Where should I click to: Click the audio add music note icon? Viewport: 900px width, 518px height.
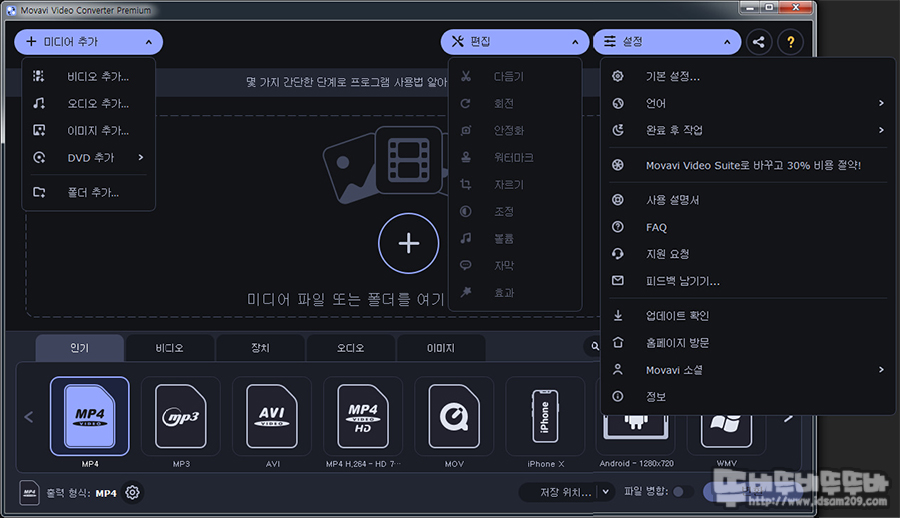[x=38, y=103]
